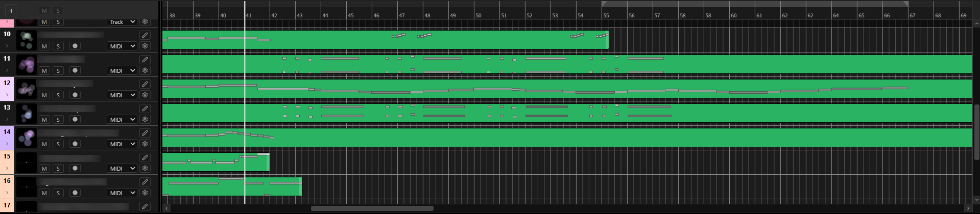Select the MIDI clip on track 10
This screenshot has width=980, height=214.
tap(386, 40)
